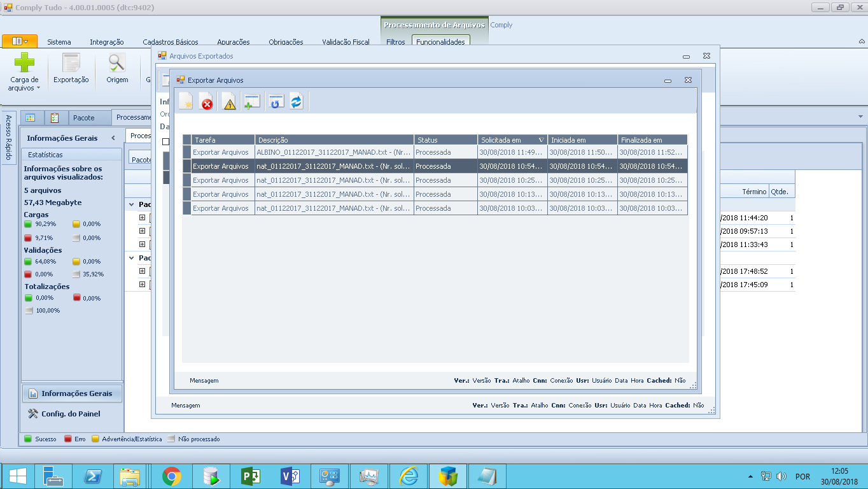Switch to the Filtros ribbon tab
This screenshot has height=489, width=868.
coord(395,42)
